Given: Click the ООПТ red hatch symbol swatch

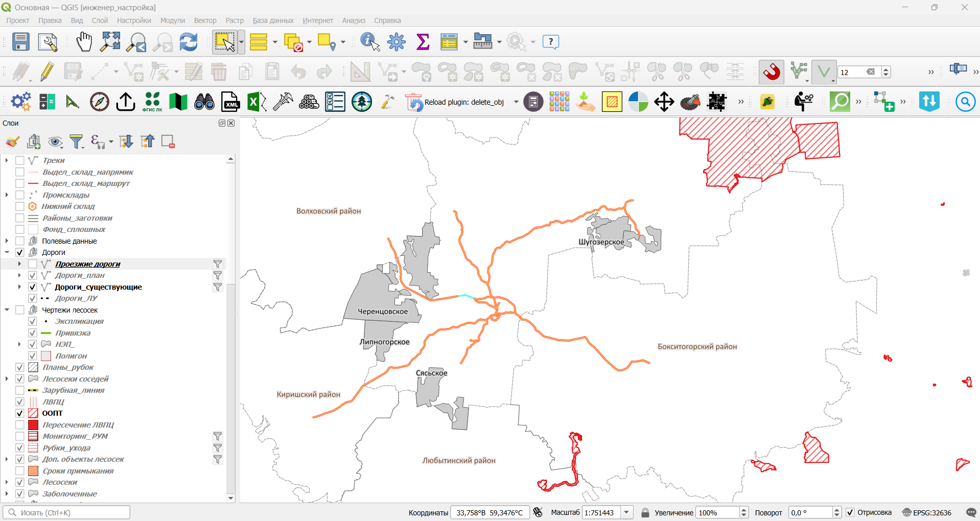Looking at the screenshot, I should pyautogui.click(x=33, y=413).
